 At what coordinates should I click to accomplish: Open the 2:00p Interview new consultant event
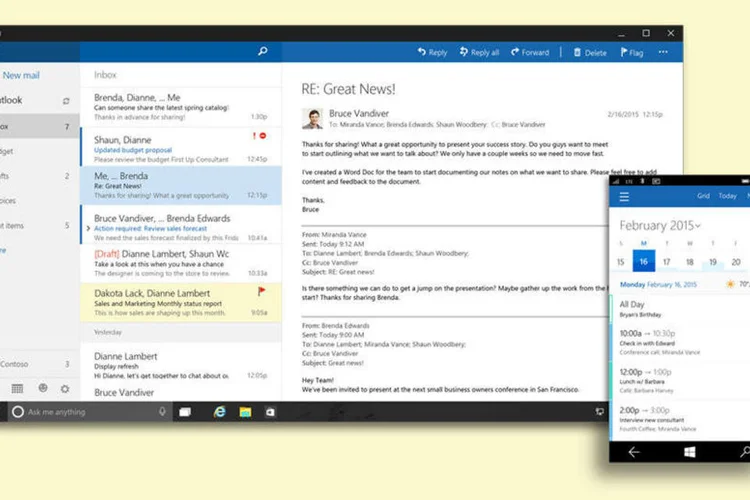pos(679,419)
